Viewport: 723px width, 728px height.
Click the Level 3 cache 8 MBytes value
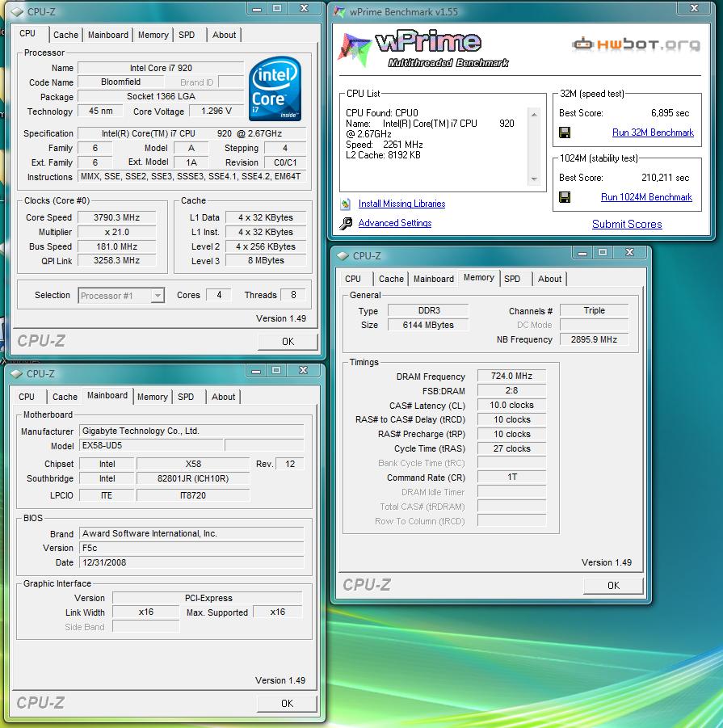(266, 261)
